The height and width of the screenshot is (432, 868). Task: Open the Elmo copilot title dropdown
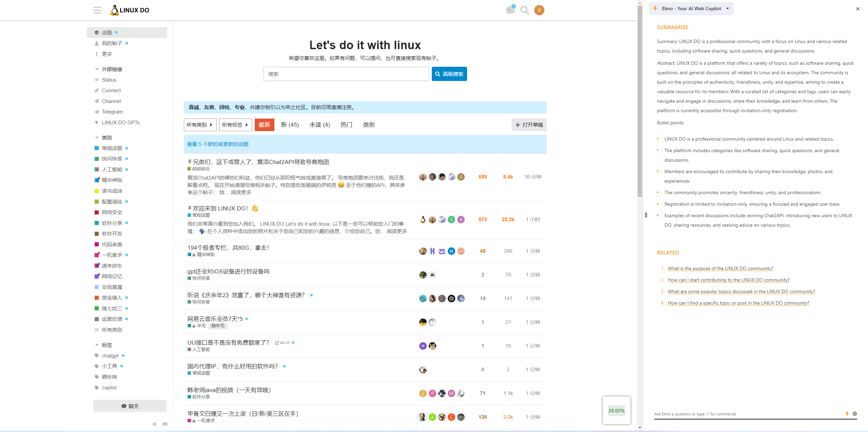[692, 8]
